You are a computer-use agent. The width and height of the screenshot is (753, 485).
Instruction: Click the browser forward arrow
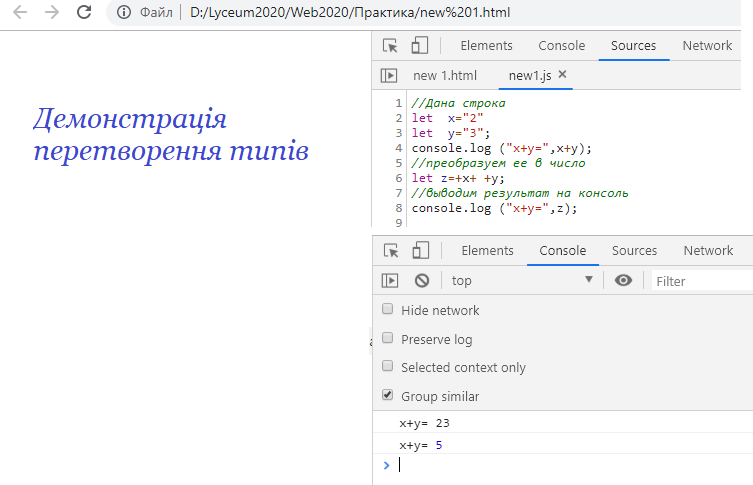coord(52,13)
